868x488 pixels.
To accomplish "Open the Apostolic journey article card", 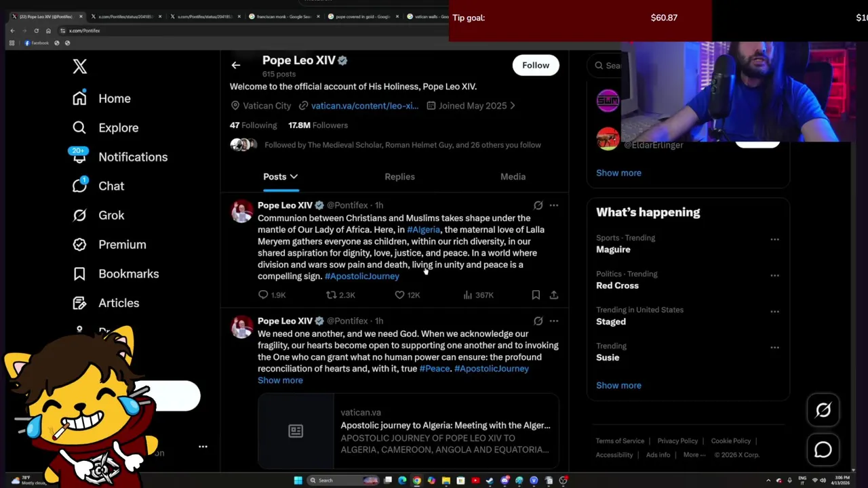I will 409,431.
